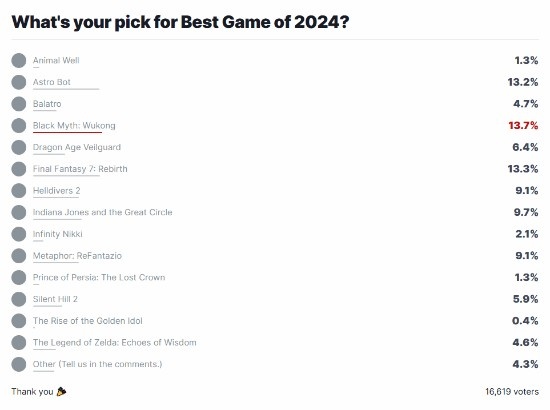Screen dimensions: 550x410
Task: Click the 13.7% result for Black Myth
Action: pos(523,126)
